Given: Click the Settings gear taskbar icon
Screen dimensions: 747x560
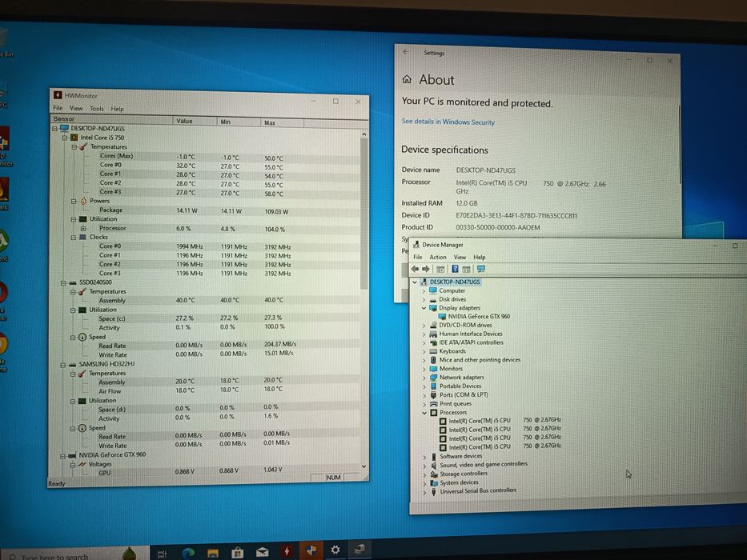Looking at the screenshot, I should [335, 550].
